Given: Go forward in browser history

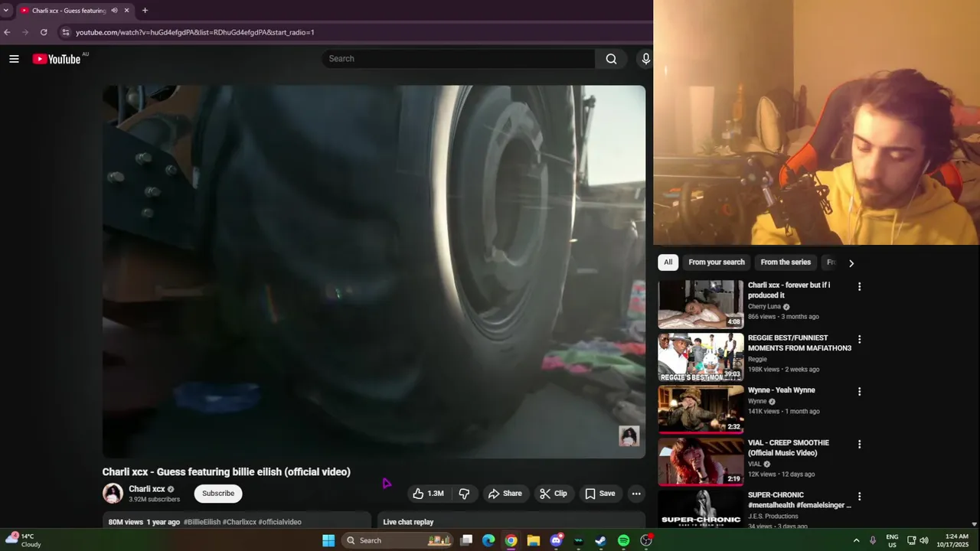Looking at the screenshot, I should 25,32.
